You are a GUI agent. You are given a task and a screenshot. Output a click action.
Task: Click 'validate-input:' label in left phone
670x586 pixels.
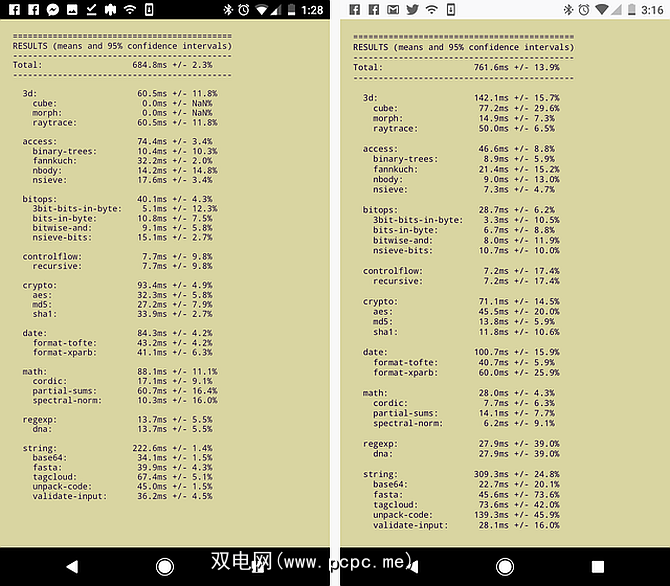[70, 496]
